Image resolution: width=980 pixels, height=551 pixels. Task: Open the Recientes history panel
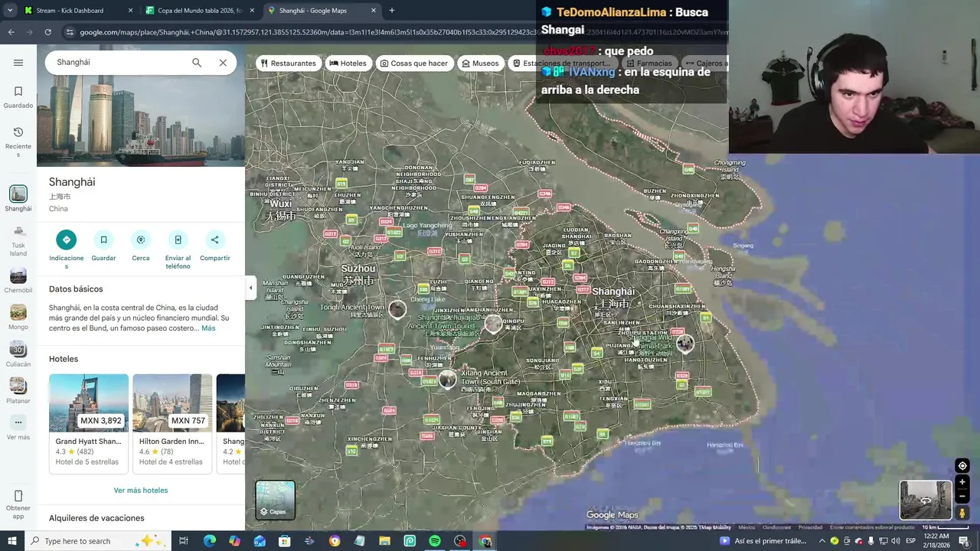click(x=18, y=142)
